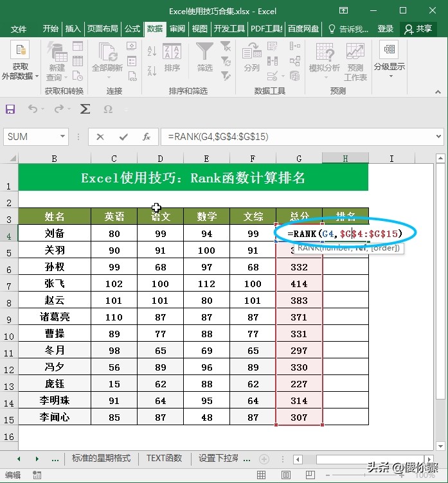Open the Sort dialog icon
The image size is (448, 483).
(172, 51)
